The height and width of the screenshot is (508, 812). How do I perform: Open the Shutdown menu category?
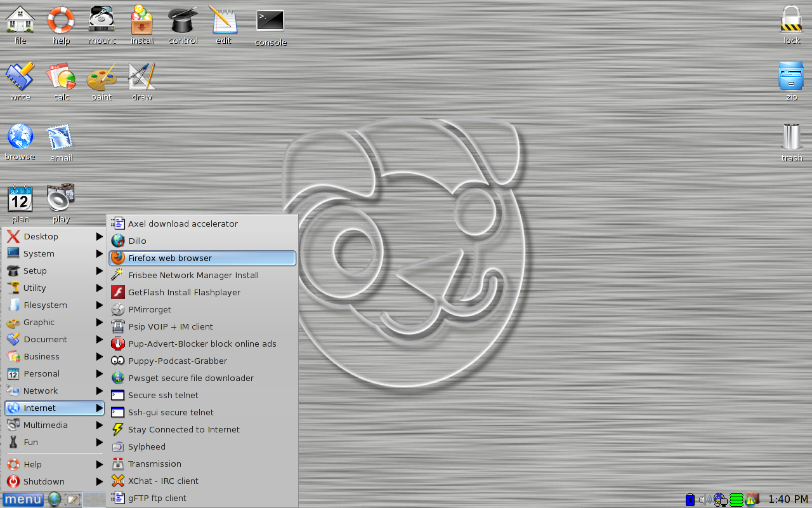click(54, 481)
